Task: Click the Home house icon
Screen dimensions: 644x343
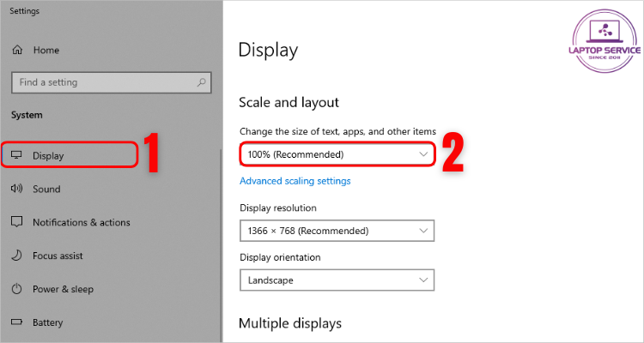Action: click(x=17, y=50)
